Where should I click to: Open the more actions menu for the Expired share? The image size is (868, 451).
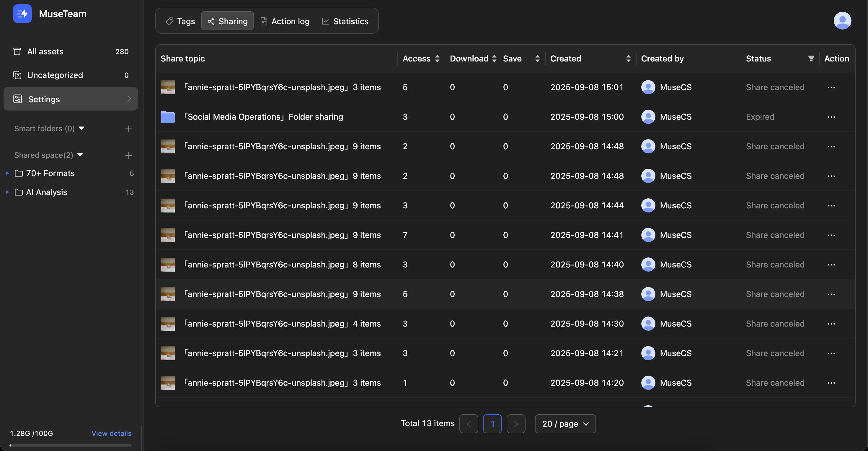tap(831, 117)
